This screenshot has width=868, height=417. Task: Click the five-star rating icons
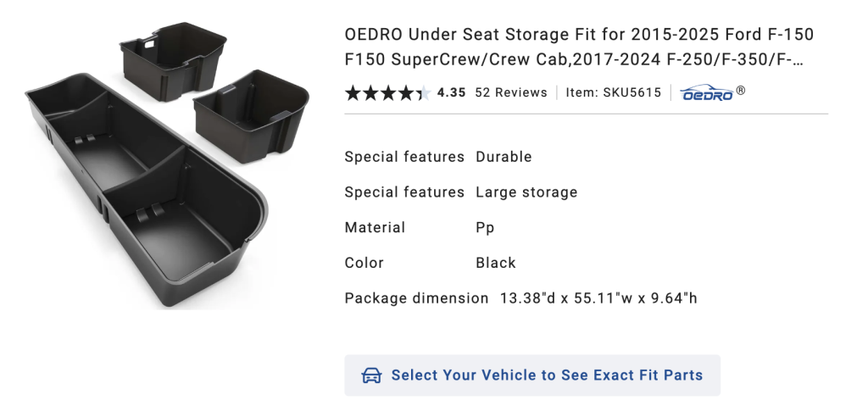388,93
